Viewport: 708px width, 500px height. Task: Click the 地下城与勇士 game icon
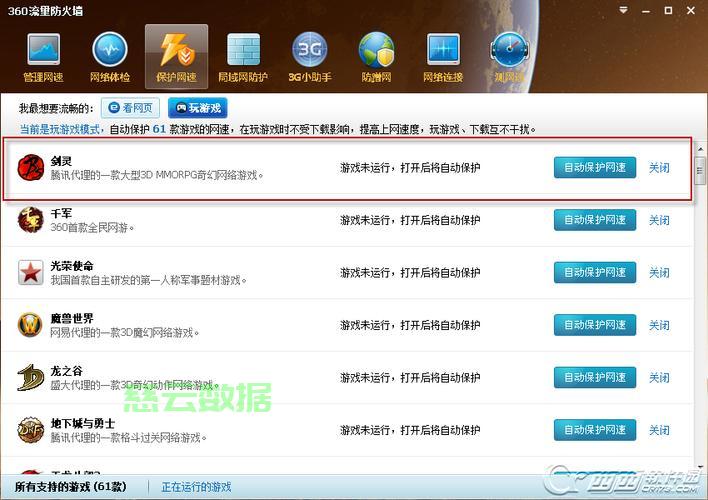pyautogui.click(x=31, y=430)
